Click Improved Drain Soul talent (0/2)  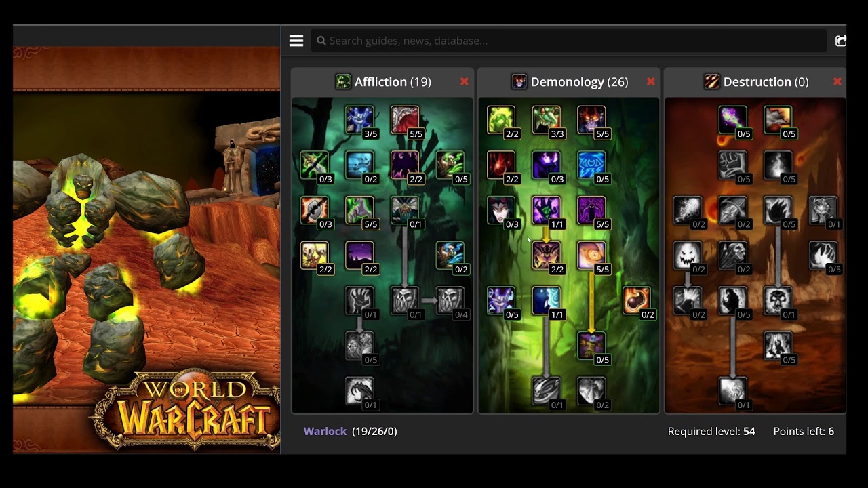click(359, 165)
